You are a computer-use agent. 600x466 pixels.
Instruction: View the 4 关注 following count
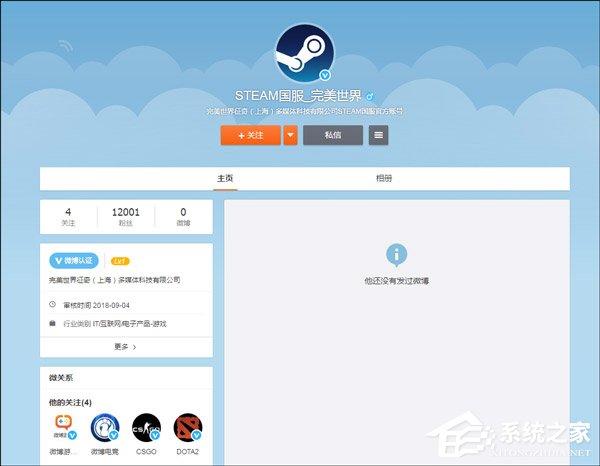(68, 217)
